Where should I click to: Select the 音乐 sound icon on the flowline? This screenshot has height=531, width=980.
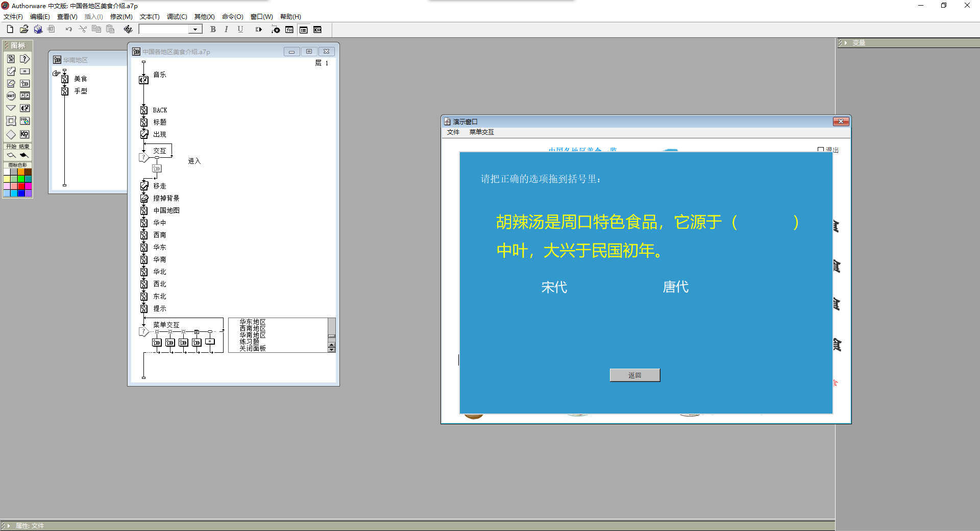(144, 80)
